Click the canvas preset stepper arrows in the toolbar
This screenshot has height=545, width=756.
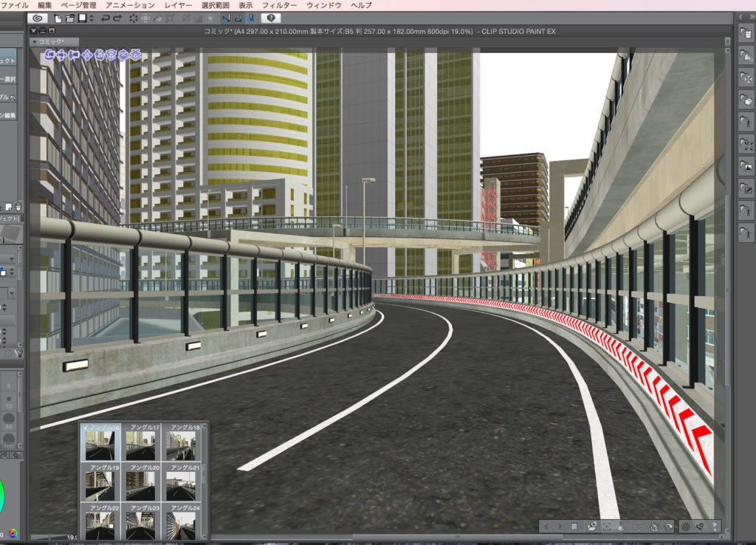pos(90,18)
